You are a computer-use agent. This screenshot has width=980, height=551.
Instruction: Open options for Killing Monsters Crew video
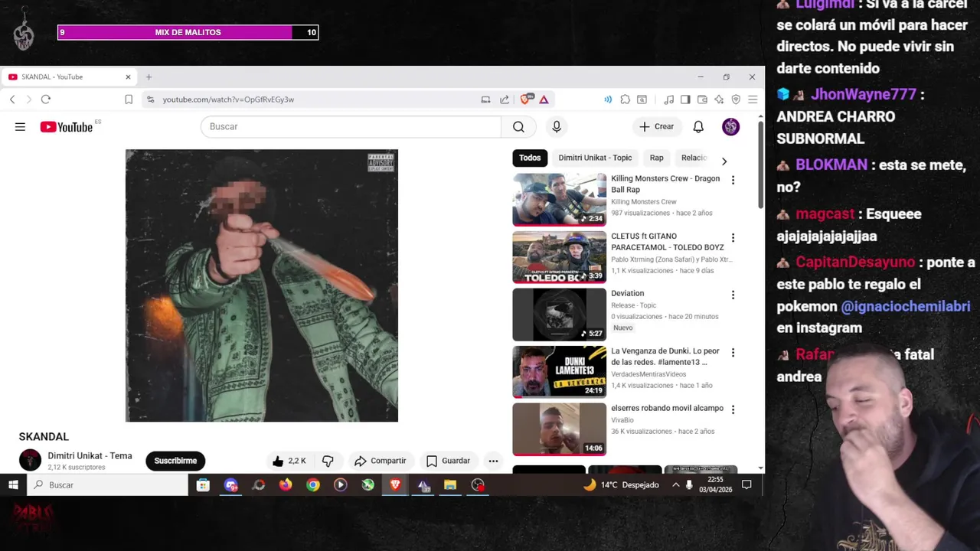pyautogui.click(x=733, y=180)
